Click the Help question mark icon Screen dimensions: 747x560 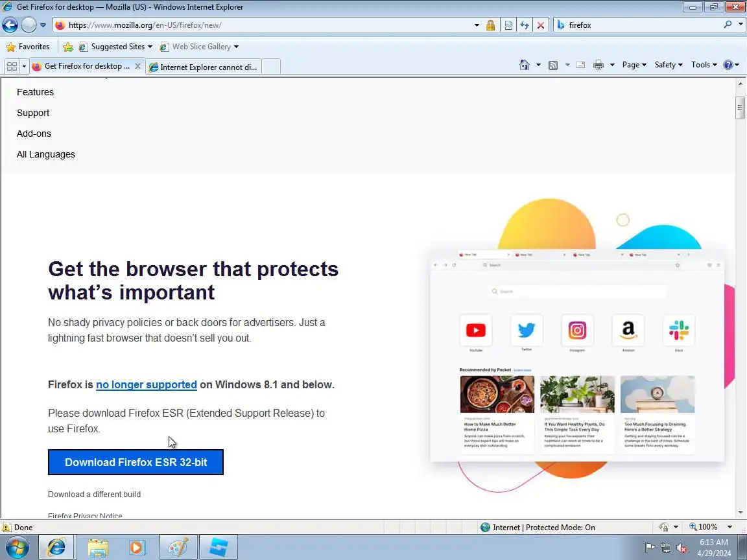(728, 65)
